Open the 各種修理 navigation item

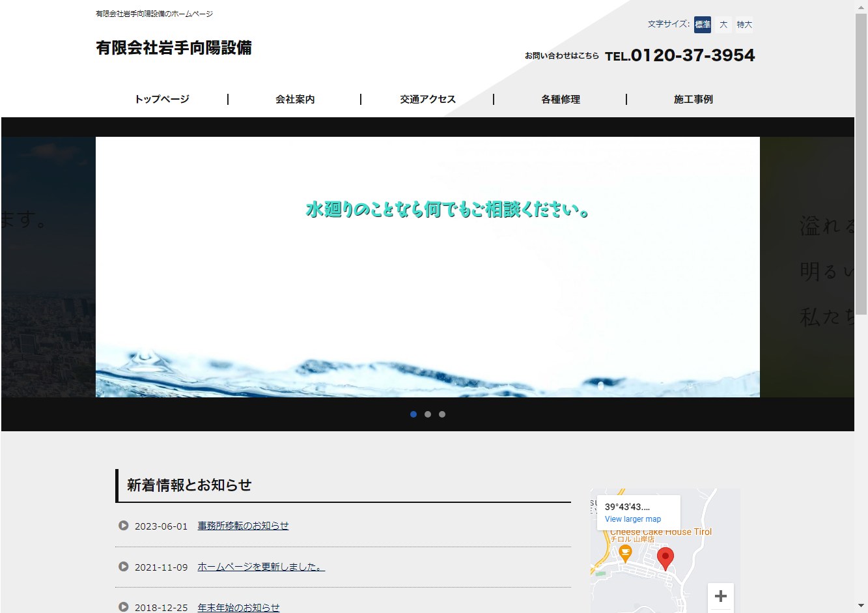pyautogui.click(x=561, y=99)
